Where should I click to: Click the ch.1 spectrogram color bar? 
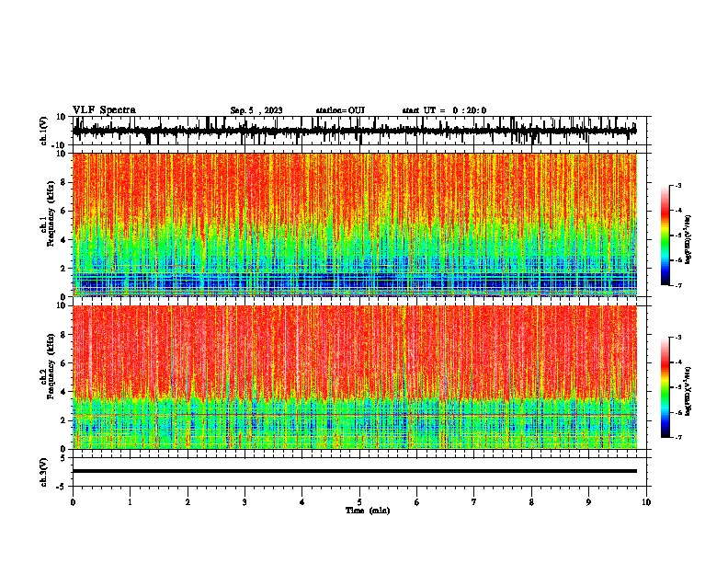665,236
